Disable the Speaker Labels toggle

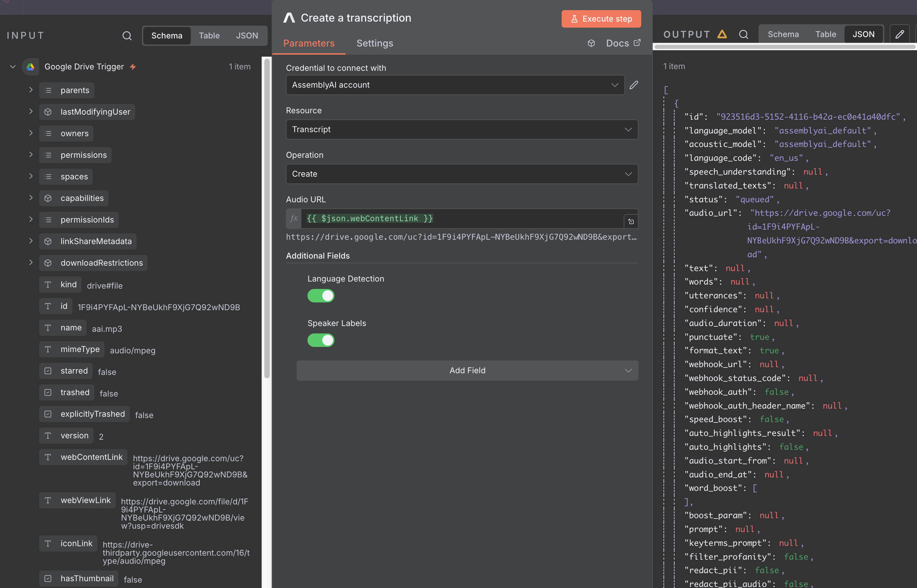click(321, 340)
